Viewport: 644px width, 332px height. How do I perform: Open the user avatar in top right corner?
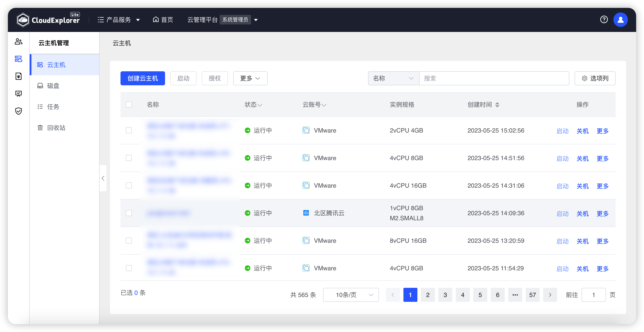pyautogui.click(x=621, y=19)
